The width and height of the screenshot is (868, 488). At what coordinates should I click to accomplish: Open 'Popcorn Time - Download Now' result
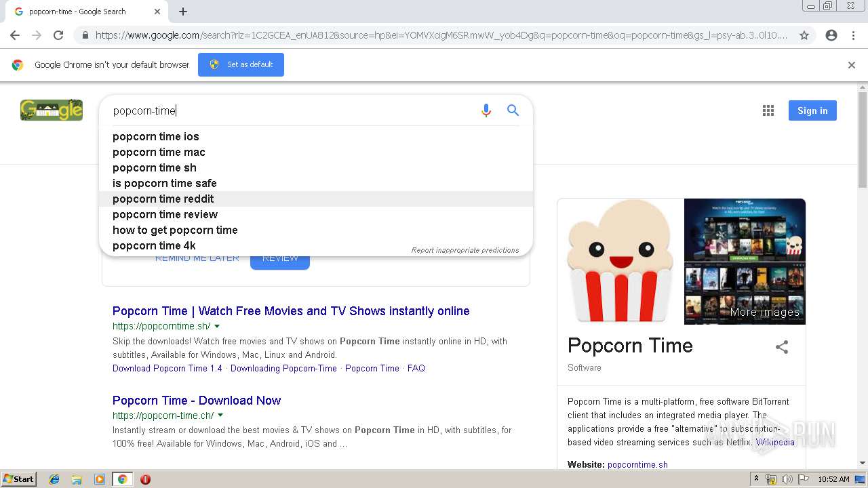coord(197,401)
